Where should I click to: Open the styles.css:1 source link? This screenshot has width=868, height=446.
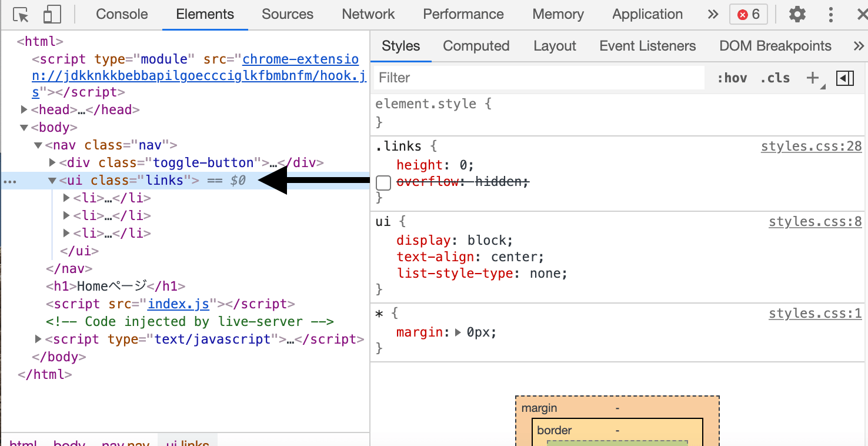coord(815,314)
